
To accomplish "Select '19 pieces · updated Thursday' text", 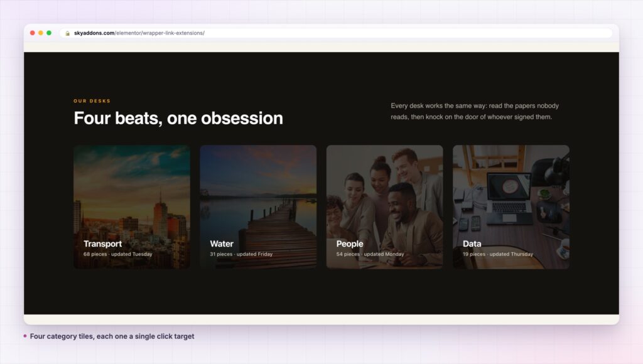I will pos(498,254).
